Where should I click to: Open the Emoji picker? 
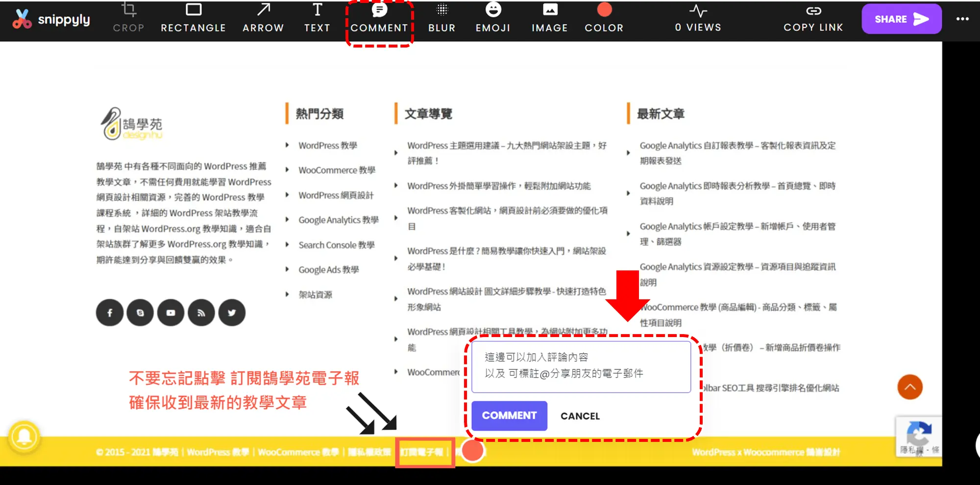(493, 17)
